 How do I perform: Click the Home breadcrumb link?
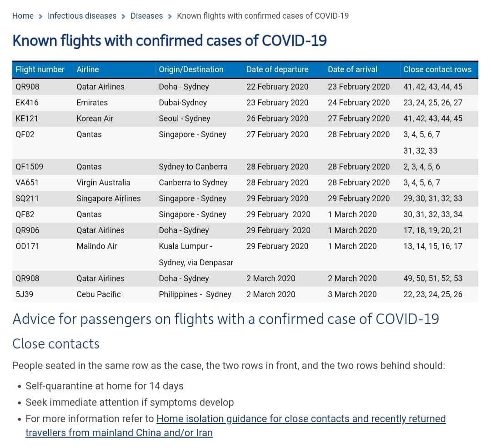[x=23, y=16]
